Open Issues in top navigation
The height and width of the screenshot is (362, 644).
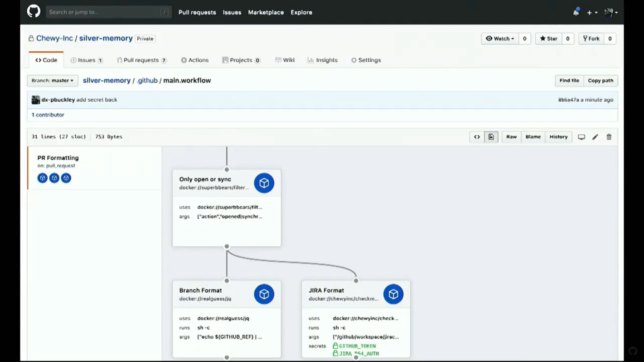pyautogui.click(x=232, y=12)
